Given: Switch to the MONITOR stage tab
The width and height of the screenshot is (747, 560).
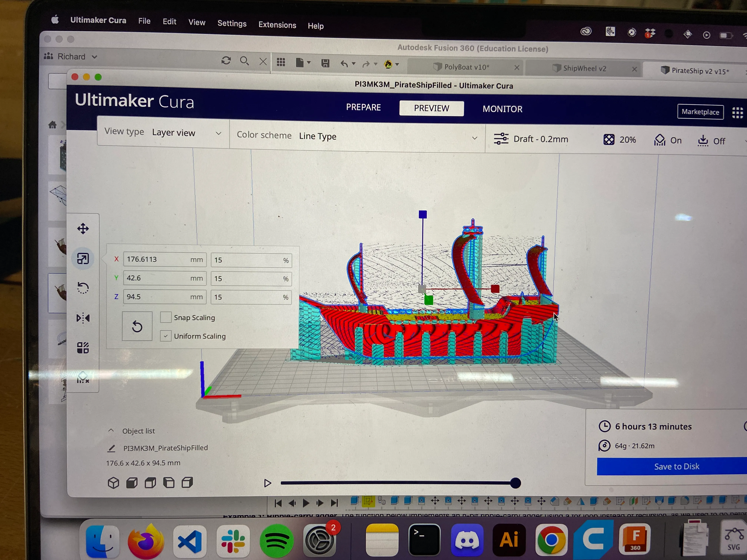Looking at the screenshot, I should [x=502, y=109].
